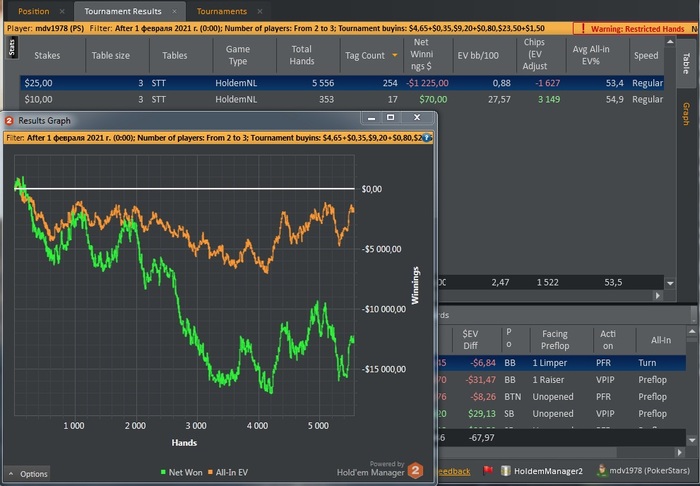Viewport: 700px width, 486px height.
Task: Click the $29,13 EV diff value
Action: click(x=482, y=414)
